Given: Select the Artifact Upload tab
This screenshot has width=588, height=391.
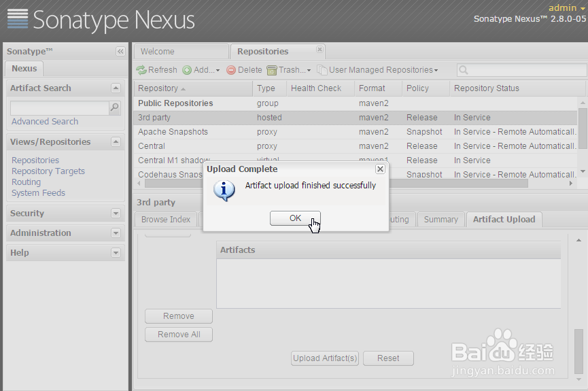Looking at the screenshot, I should click(504, 220).
